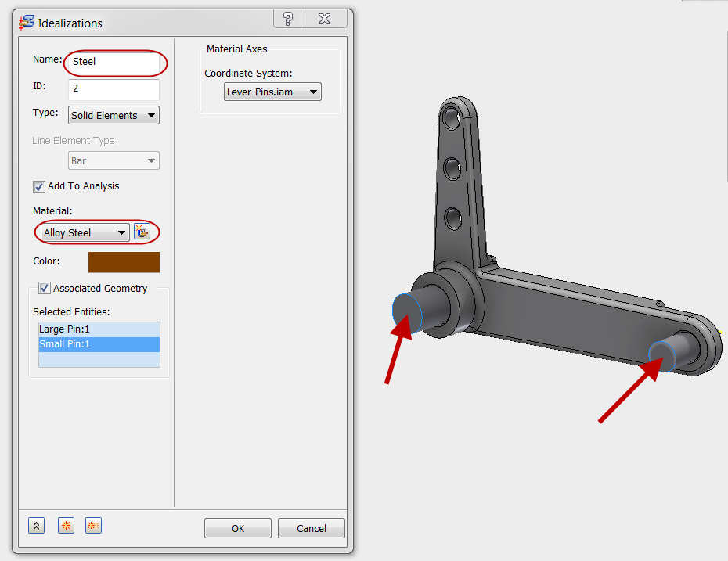Select Large Pin:1 in Selected Entities

click(99, 329)
